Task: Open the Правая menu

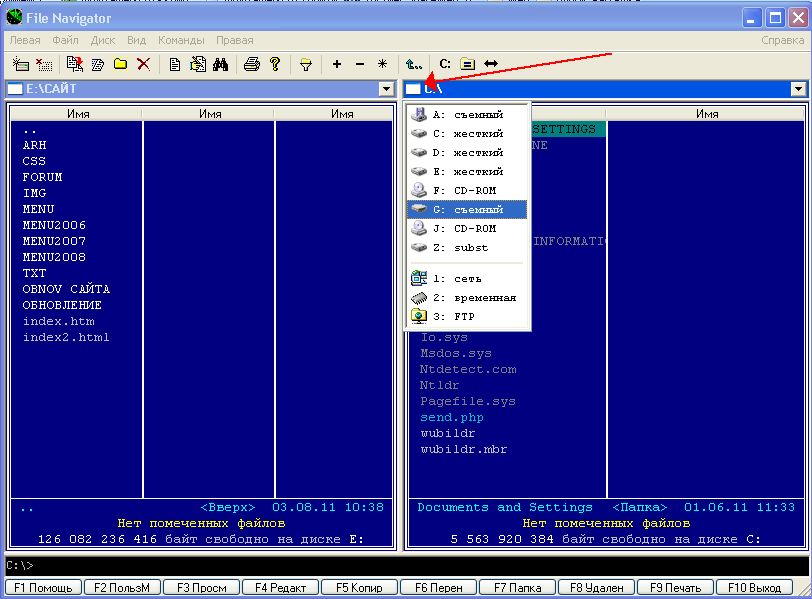Action: pos(235,40)
